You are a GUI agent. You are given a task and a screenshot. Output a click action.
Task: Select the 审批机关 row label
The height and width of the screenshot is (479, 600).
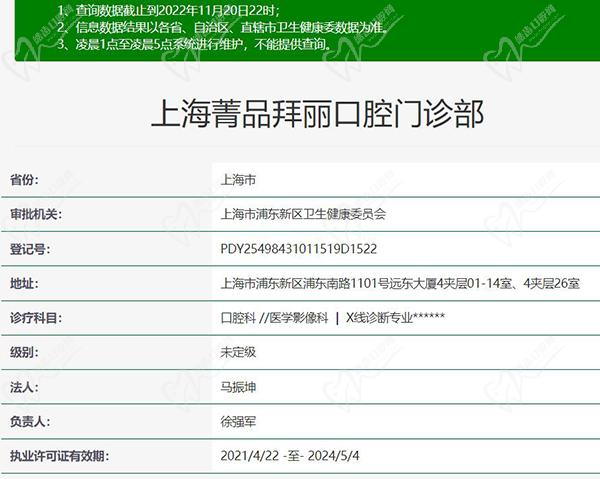click(x=36, y=214)
